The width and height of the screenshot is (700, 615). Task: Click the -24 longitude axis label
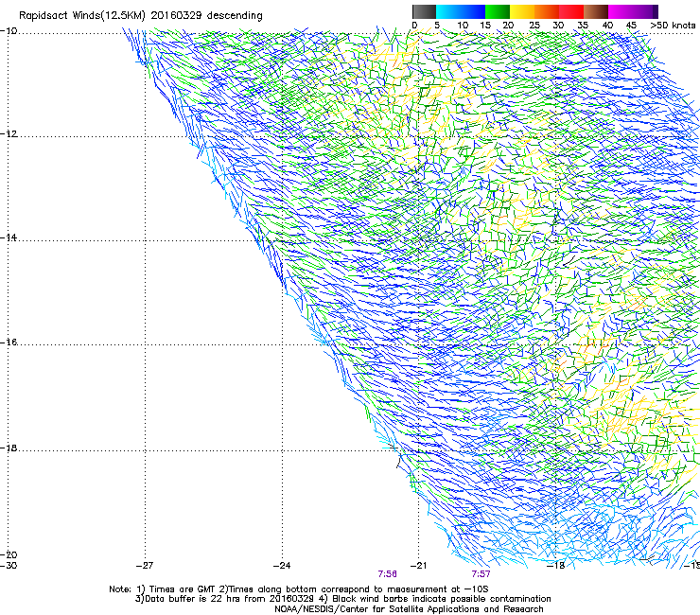[x=282, y=566]
